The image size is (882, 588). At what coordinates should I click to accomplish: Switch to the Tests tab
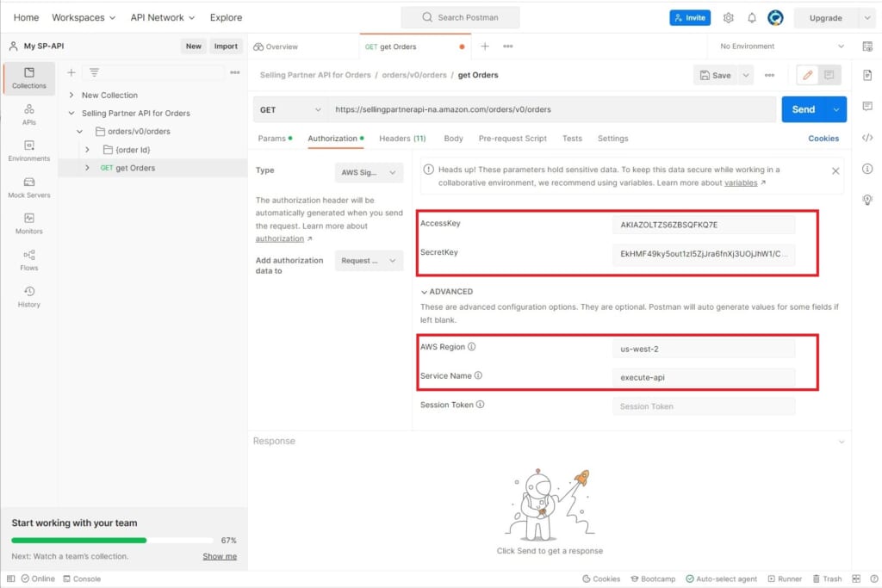click(572, 139)
